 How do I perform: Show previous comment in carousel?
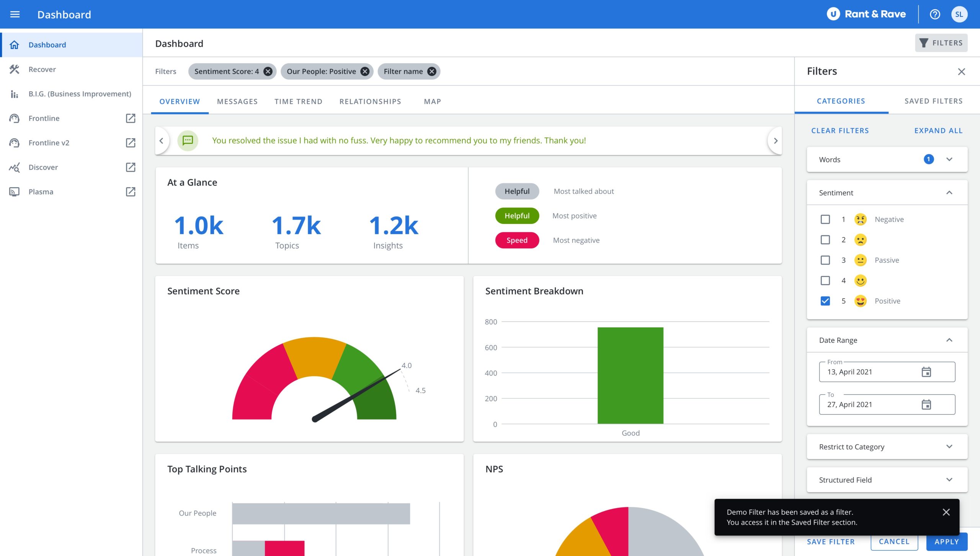162,141
